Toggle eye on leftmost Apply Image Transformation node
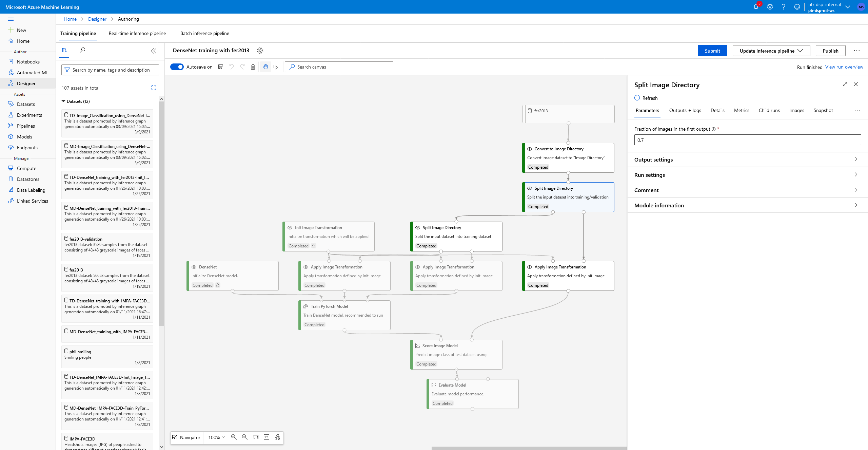Viewport: 868px width, 450px height. pyautogui.click(x=306, y=267)
